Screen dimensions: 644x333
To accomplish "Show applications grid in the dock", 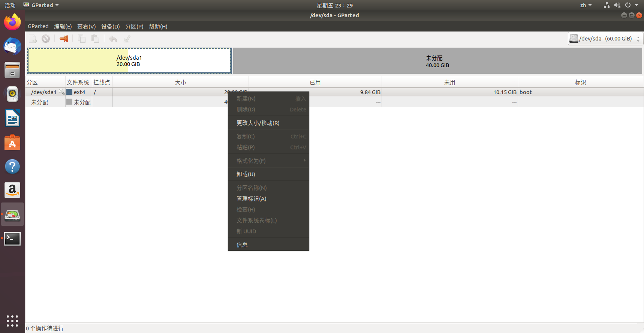I will tap(12, 321).
